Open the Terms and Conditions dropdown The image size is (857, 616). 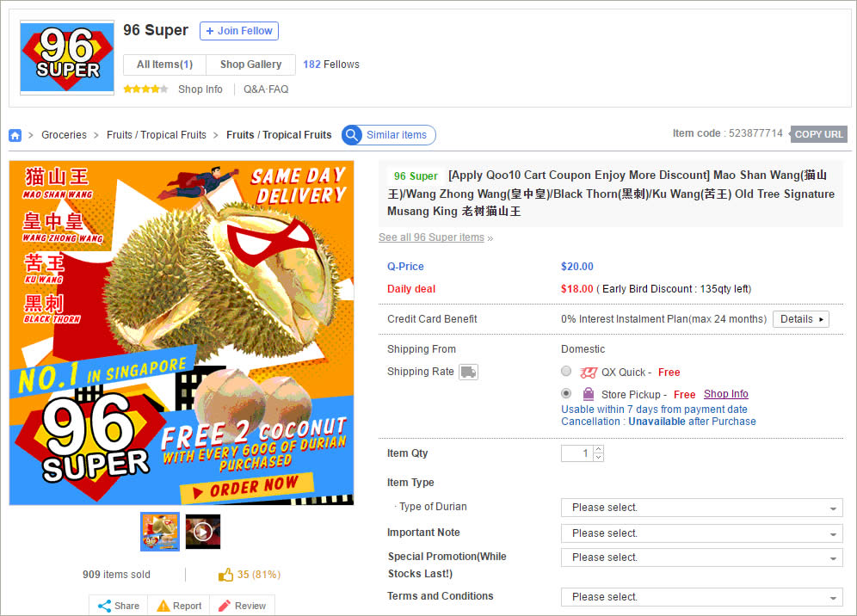pos(702,597)
